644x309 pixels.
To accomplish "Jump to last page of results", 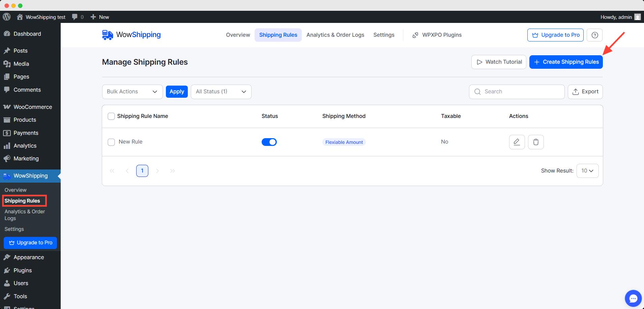I will (173, 171).
